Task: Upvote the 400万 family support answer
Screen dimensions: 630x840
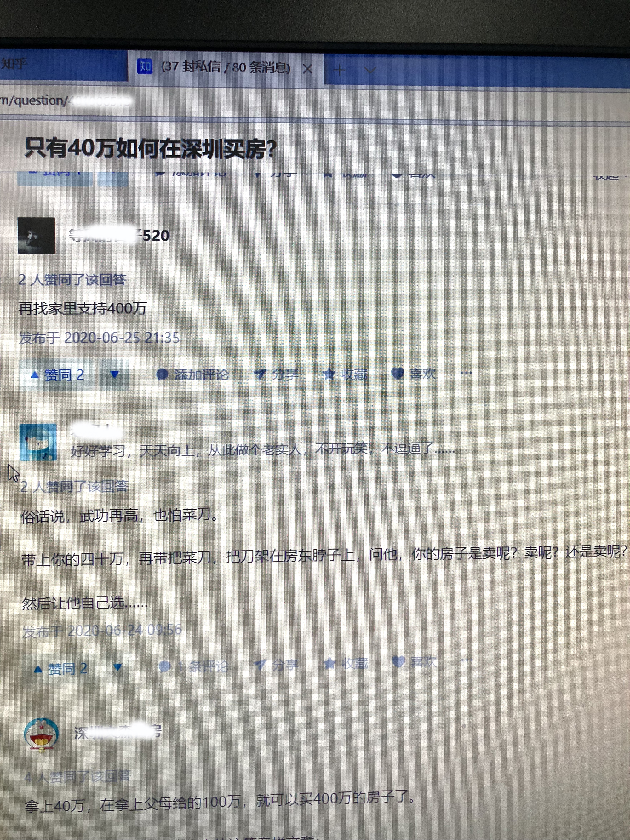Action: (x=57, y=375)
